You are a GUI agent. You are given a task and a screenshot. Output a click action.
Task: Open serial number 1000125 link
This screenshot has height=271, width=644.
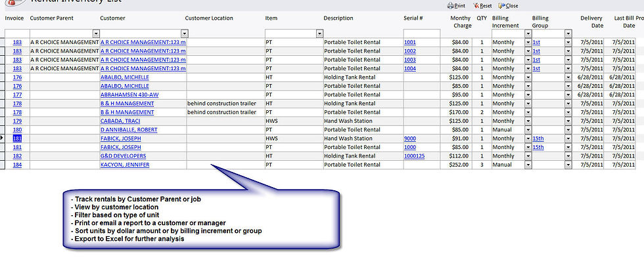415,156
